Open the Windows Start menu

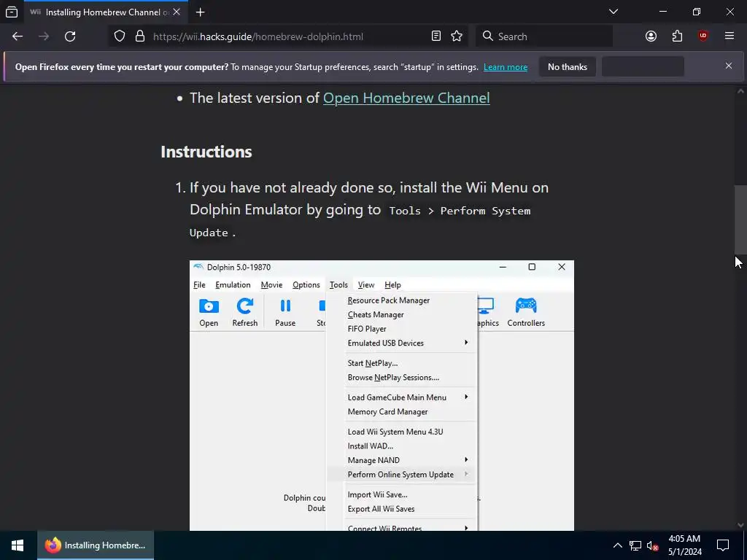click(x=18, y=545)
